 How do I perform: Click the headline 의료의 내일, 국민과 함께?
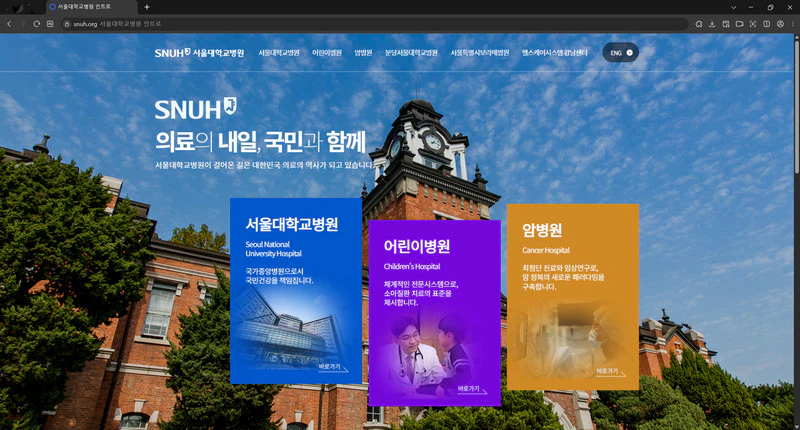[260, 141]
